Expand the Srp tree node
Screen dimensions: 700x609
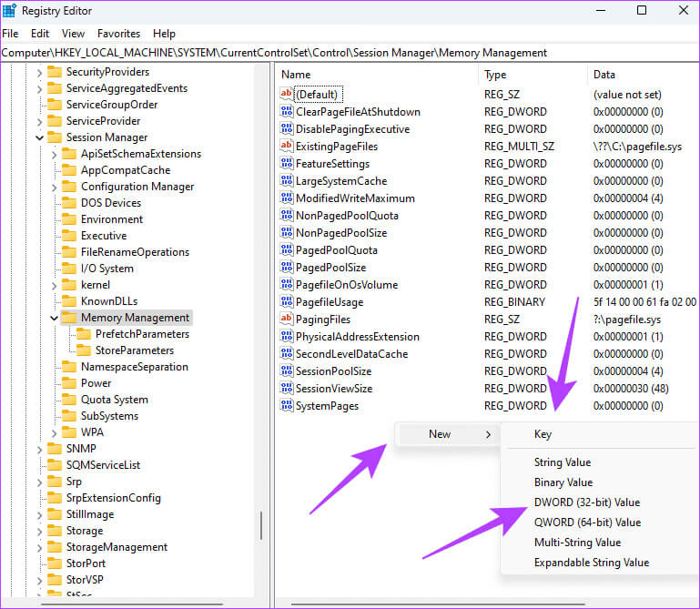39,482
